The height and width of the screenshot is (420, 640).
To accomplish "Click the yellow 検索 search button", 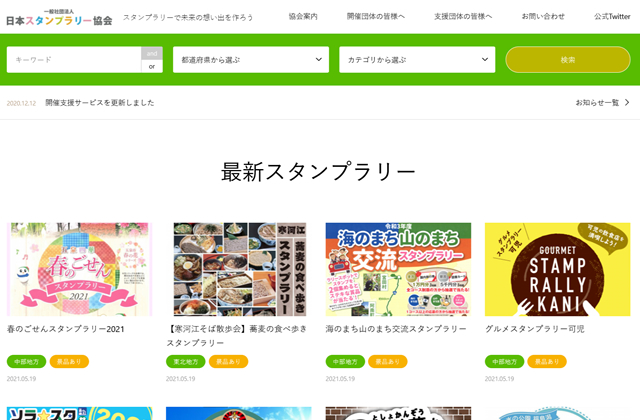I will [568, 60].
